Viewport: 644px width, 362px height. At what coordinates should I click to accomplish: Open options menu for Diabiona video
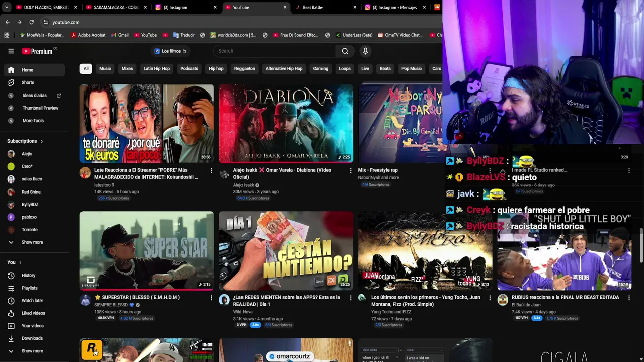(x=351, y=170)
